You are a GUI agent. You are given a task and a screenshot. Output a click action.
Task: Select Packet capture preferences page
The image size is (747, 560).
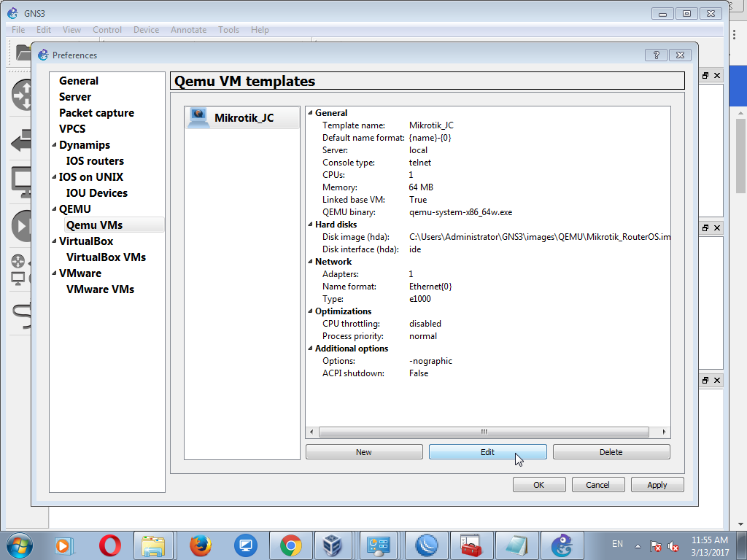[x=96, y=113]
